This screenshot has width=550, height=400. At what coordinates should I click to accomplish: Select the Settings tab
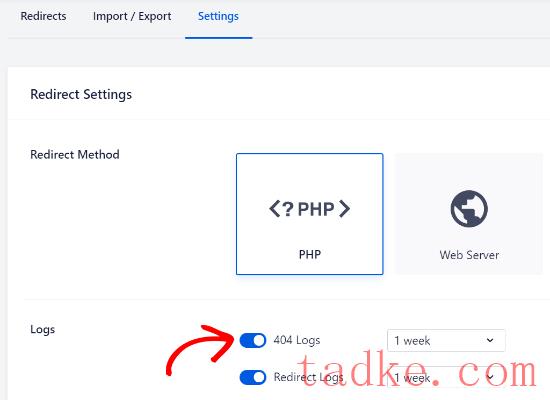point(218,16)
